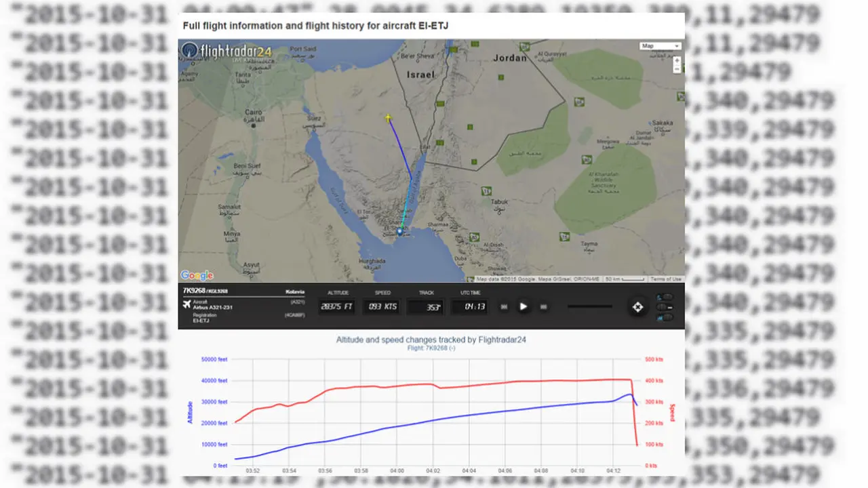Click the center-on-aircraft crosshair icon
868x488 pixels.
click(637, 307)
